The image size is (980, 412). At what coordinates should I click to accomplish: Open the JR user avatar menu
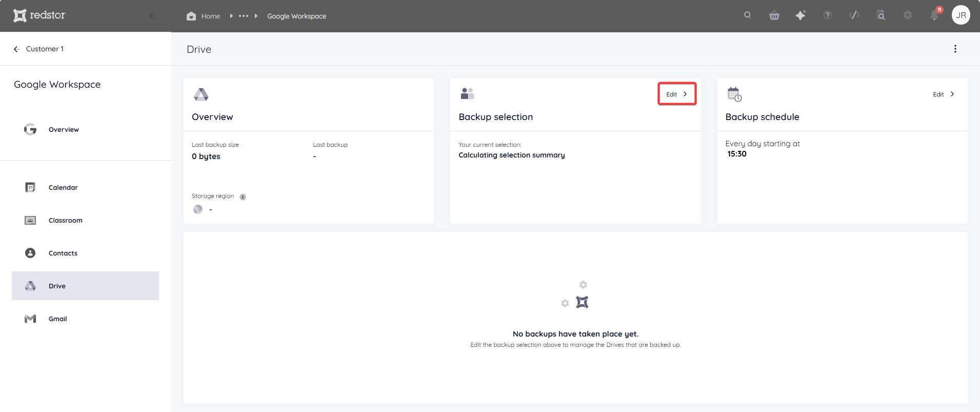click(961, 15)
